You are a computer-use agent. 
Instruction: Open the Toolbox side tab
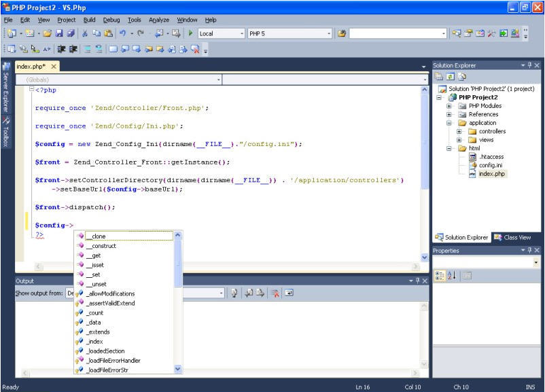point(6,132)
